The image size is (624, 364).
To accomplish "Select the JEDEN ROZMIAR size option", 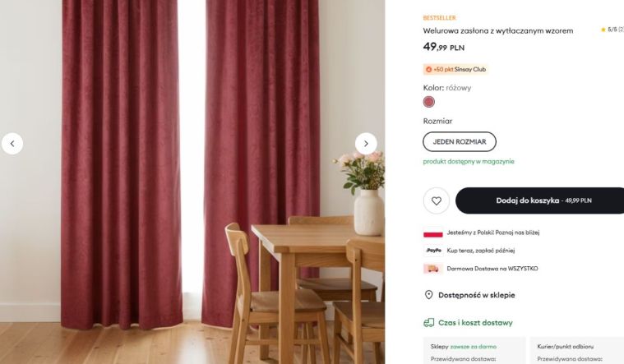I will (460, 141).
